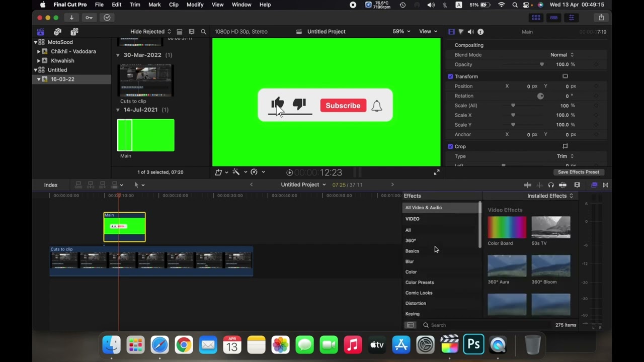Toggle the timeline panel visibility button

tap(554, 18)
